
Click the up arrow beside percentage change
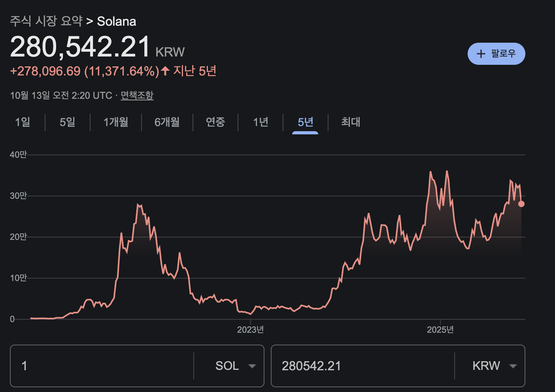point(165,71)
